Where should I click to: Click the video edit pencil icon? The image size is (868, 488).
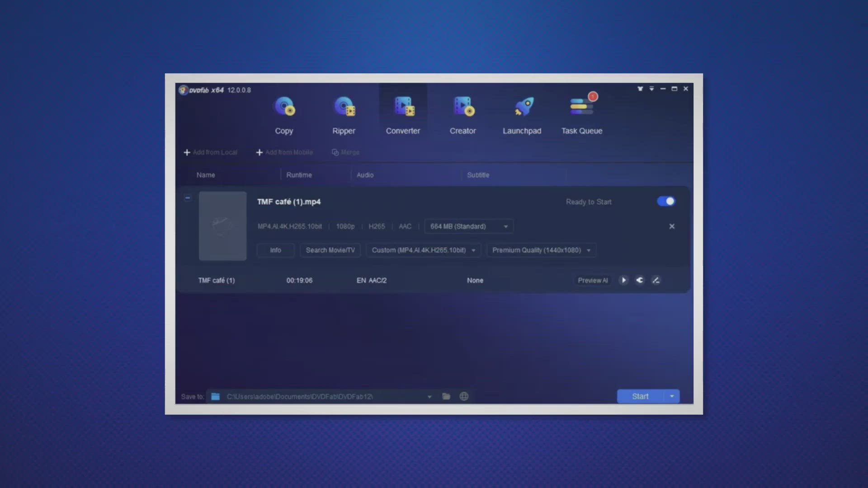click(656, 280)
